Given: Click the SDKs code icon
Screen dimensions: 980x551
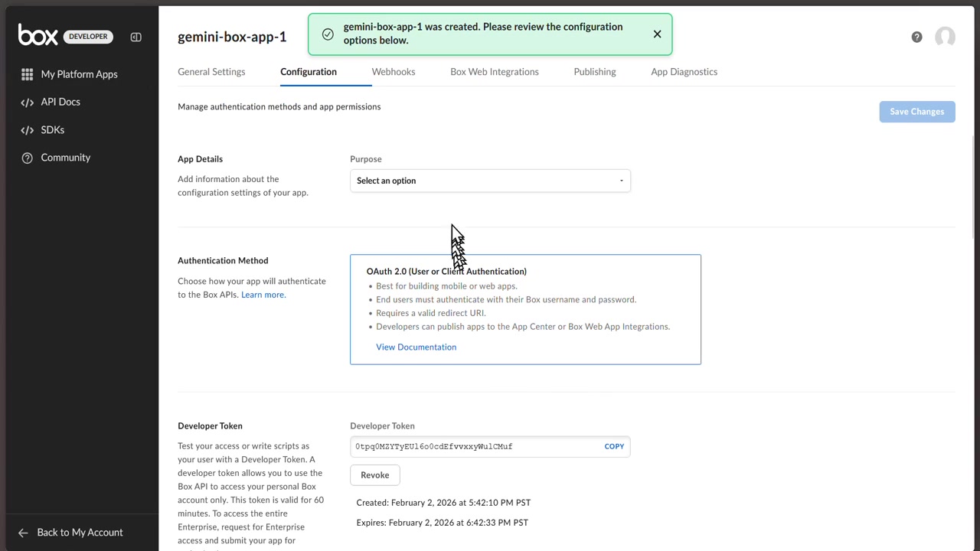Looking at the screenshot, I should point(28,130).
